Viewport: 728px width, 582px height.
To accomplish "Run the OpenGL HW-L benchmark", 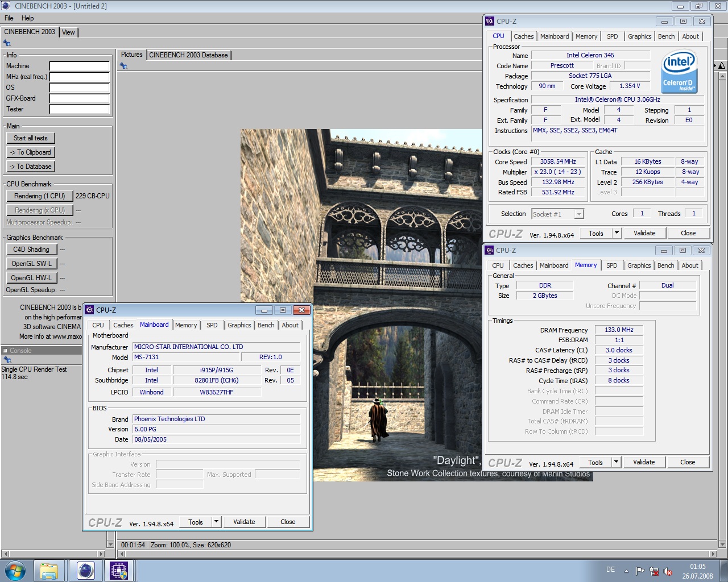I will point(31,278).
